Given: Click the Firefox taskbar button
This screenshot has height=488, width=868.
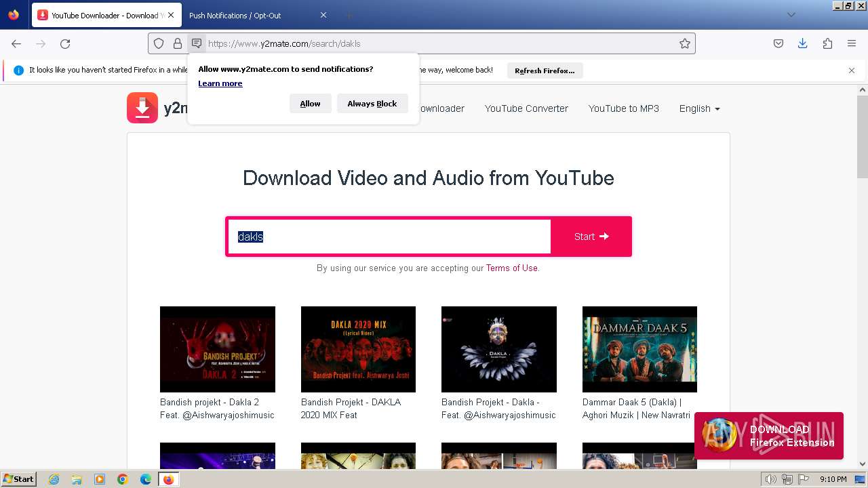Looking at the screenshot, I should tap(169, 479).
